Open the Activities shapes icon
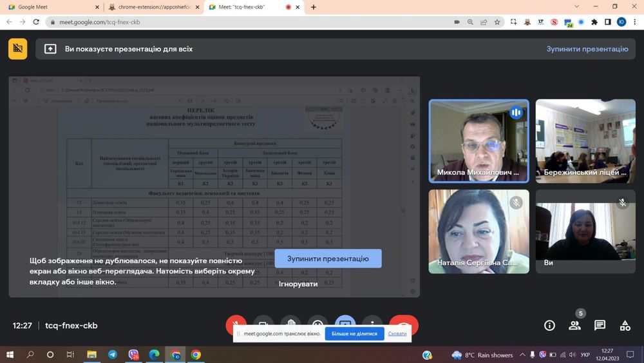Screen dimensions: 644x363 625,326
